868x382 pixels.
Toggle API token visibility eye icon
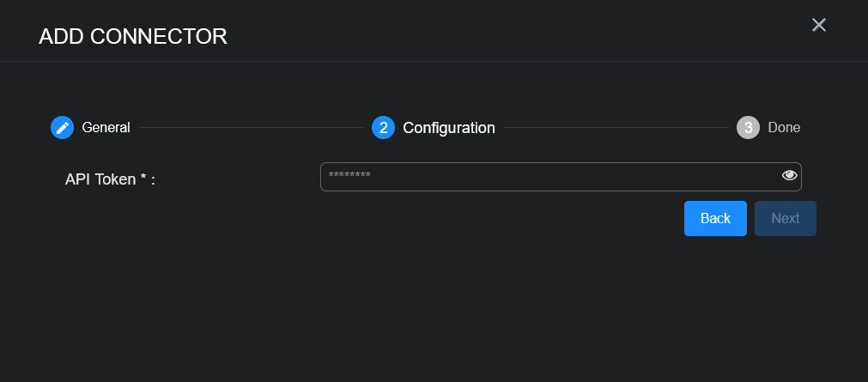coord(790,176)
